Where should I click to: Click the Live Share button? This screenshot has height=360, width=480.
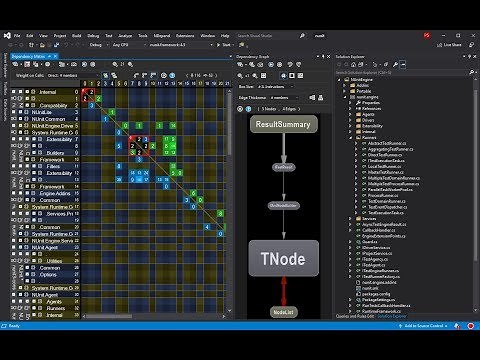[449, 45]
